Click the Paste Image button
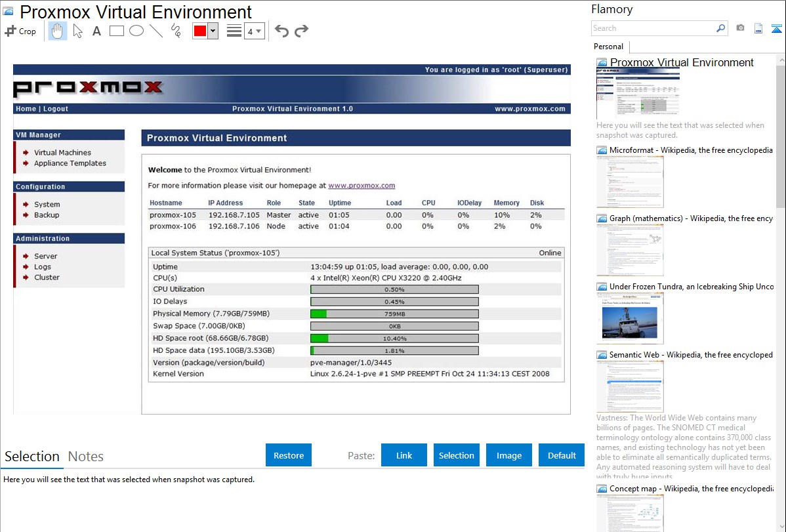The height and width of the screenshot is (532, 786). [509, 455]
